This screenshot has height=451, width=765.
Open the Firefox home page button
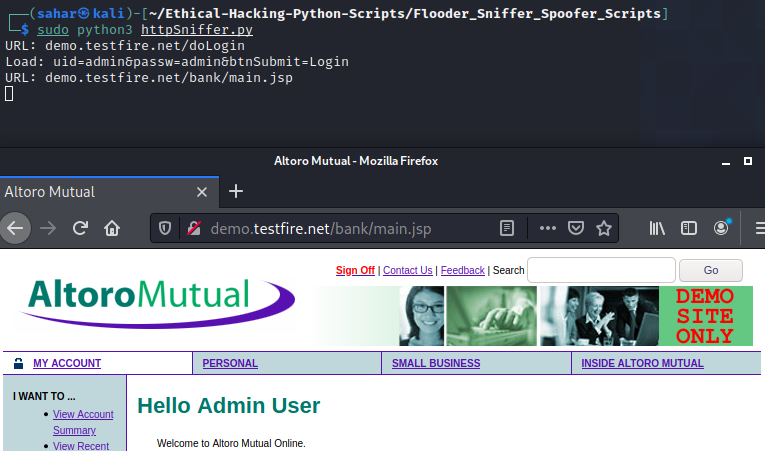click(x=112, y=228)
